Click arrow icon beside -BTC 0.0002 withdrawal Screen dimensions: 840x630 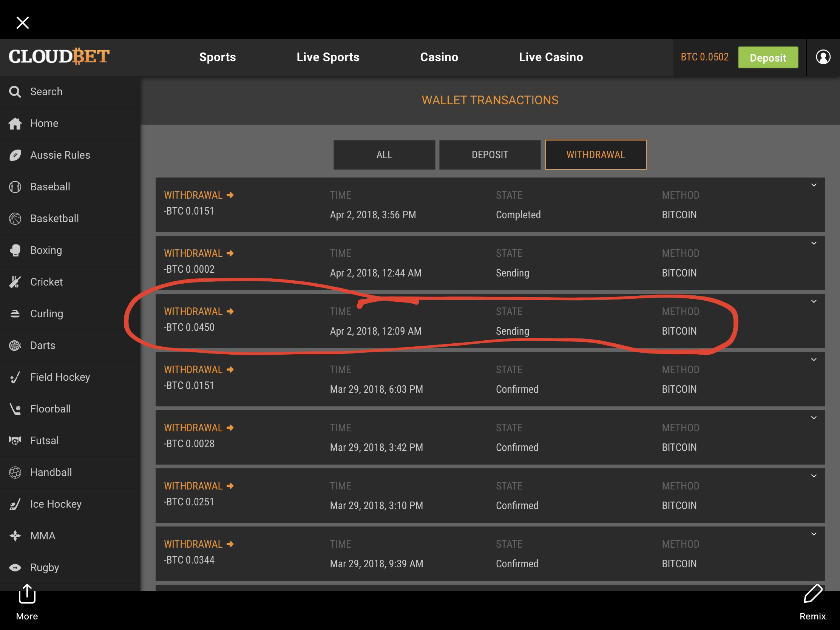click(x=230, y=253)
